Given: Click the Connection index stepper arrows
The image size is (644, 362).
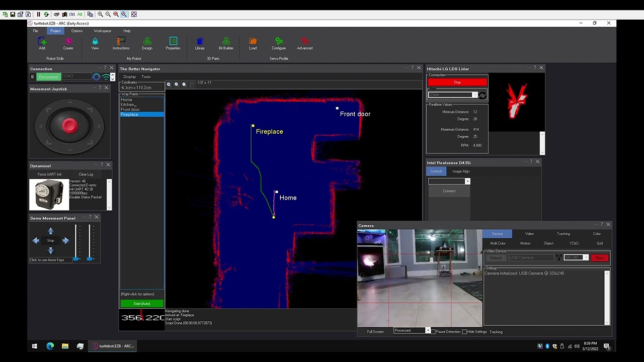Looking at the screenshot, I should click(x=112, y=76).
